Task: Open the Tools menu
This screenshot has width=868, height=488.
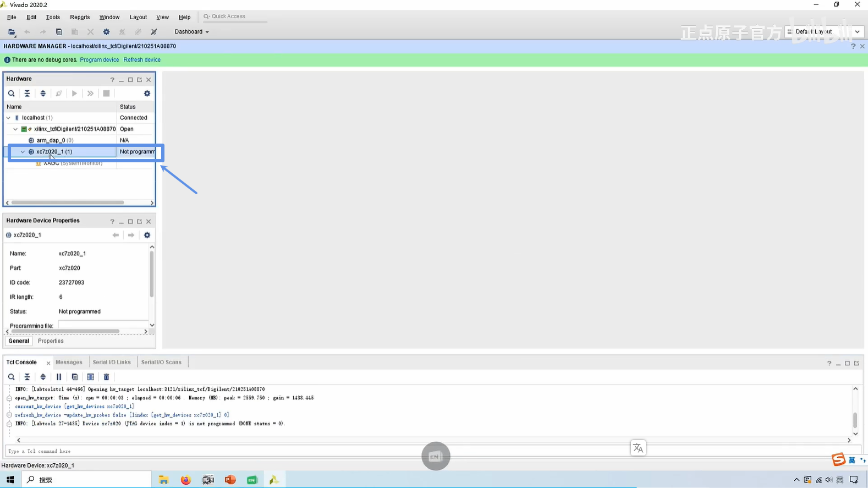Action: click(x=53, y=17)
